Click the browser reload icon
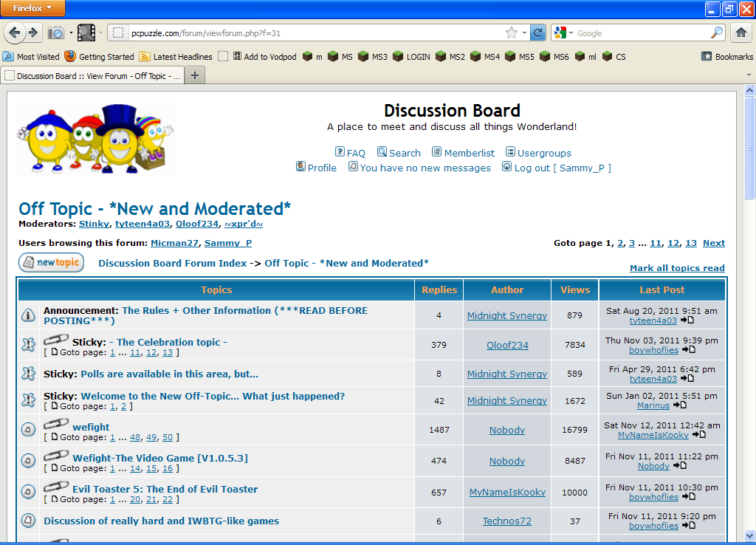 click(x=538, y=32)
